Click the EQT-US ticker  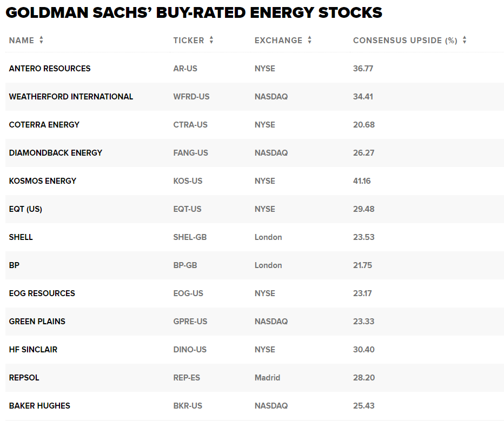[x=188, y=209]
